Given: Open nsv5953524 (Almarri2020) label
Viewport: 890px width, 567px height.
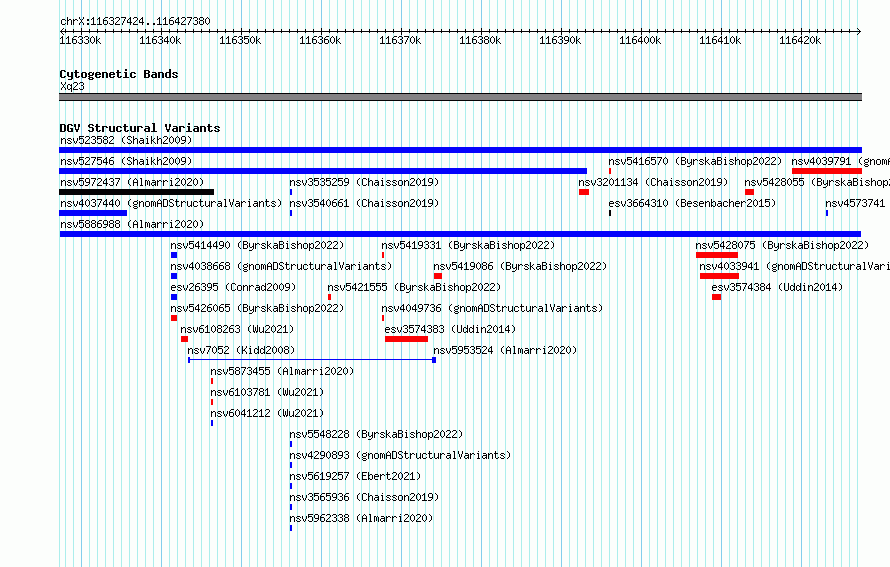Looking at the screenshot, I should point(505,350).
